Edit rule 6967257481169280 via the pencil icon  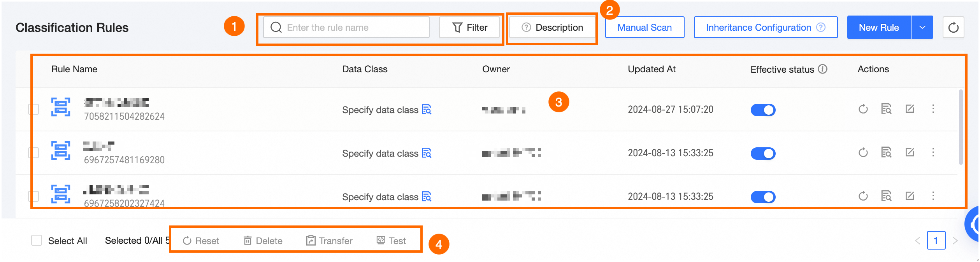click(x=910, y=153)
